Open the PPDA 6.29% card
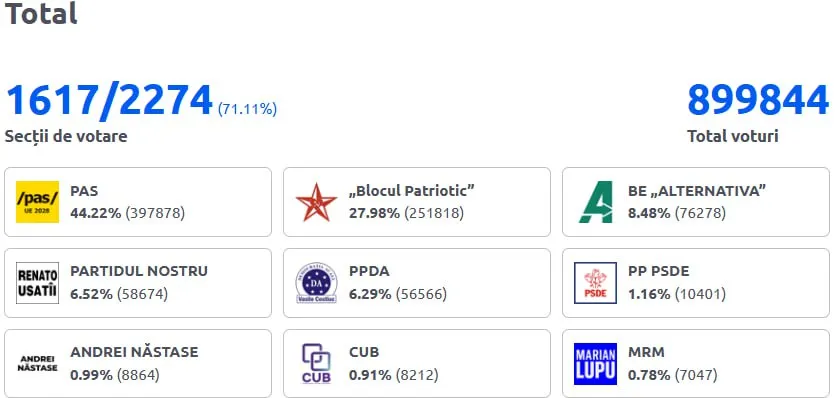This screenshot has height=398, width=837. (x=417, y=283)
